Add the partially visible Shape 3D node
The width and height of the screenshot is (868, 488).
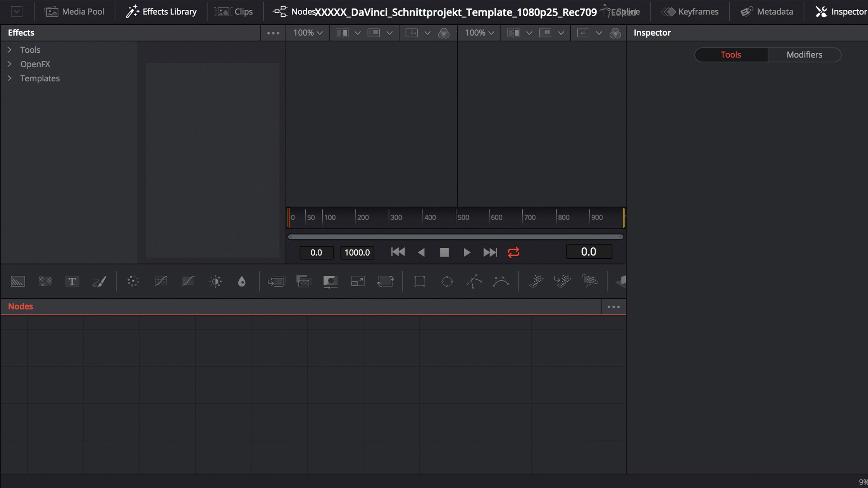pos(621,281)
